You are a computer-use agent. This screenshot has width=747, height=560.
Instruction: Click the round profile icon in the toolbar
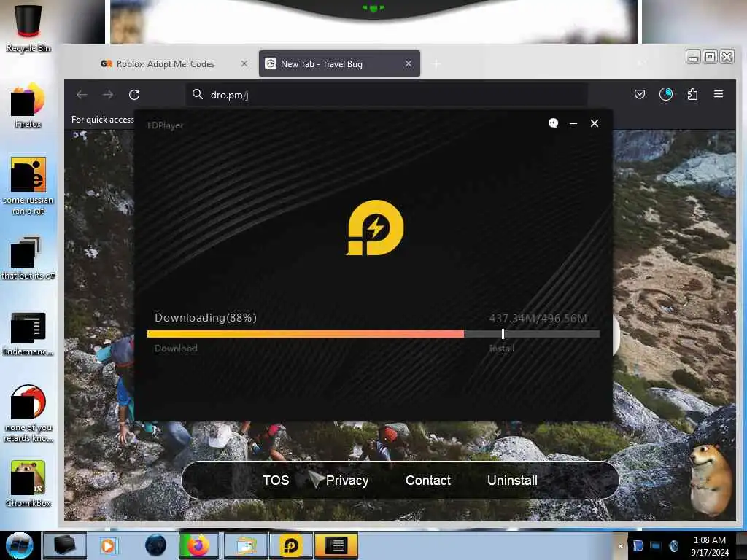[666, 94]
